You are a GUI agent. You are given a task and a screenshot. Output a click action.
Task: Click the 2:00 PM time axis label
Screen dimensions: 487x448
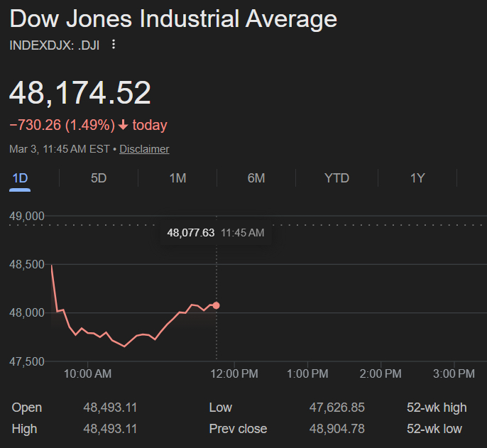(x=381, y=373)
